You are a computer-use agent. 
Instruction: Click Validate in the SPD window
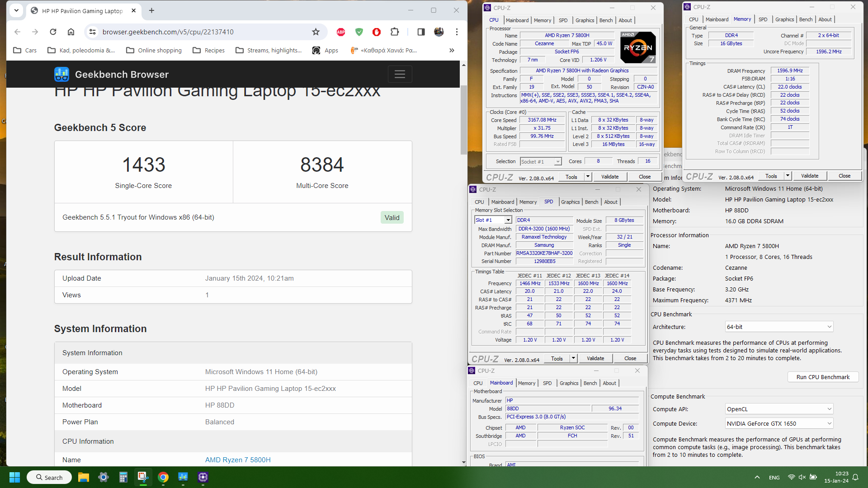595,358
